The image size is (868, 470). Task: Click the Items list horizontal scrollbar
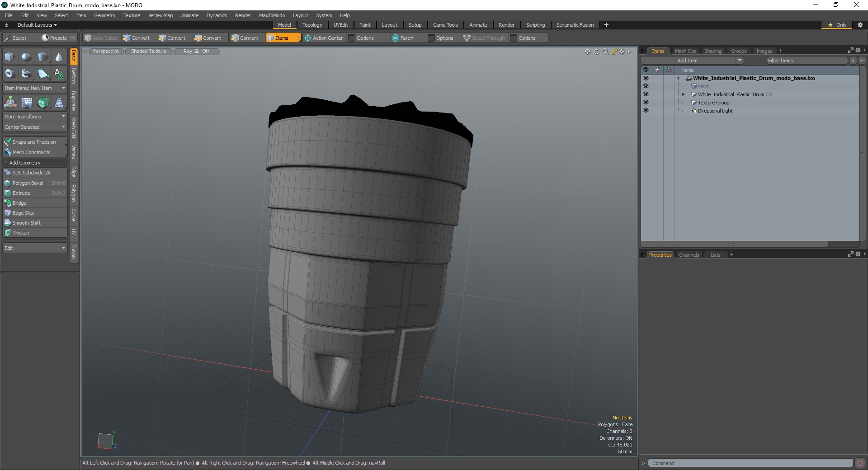coord(734,244)
